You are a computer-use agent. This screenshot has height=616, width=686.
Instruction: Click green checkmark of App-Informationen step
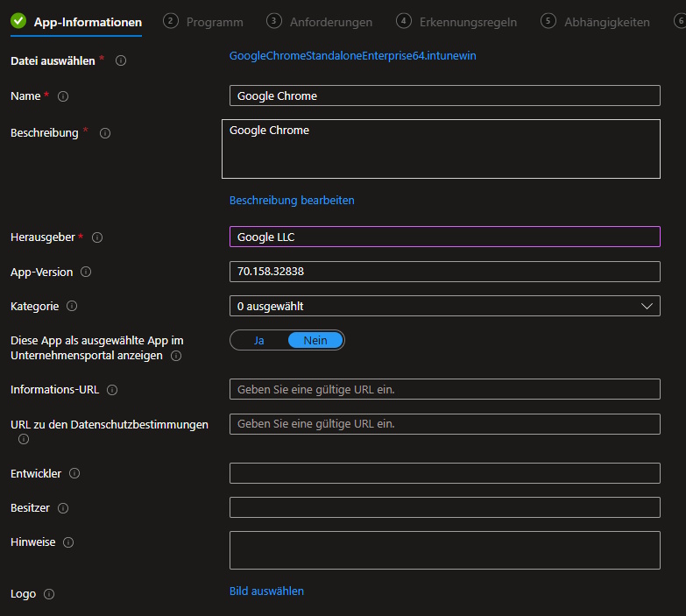pyautogui.click(x=18, y=20)
